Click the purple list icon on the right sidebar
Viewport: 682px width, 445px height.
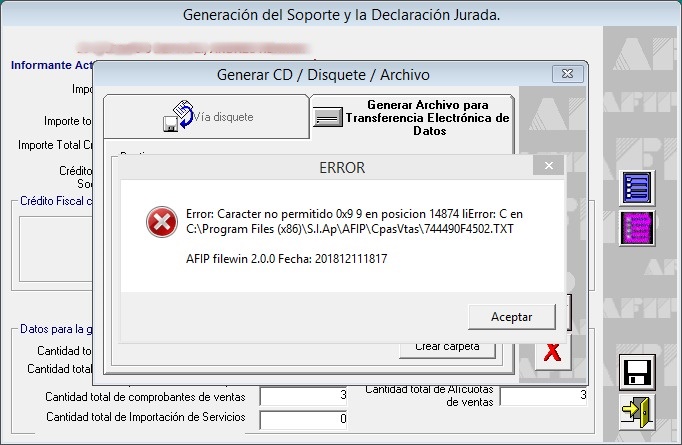[x=637, y=228]
